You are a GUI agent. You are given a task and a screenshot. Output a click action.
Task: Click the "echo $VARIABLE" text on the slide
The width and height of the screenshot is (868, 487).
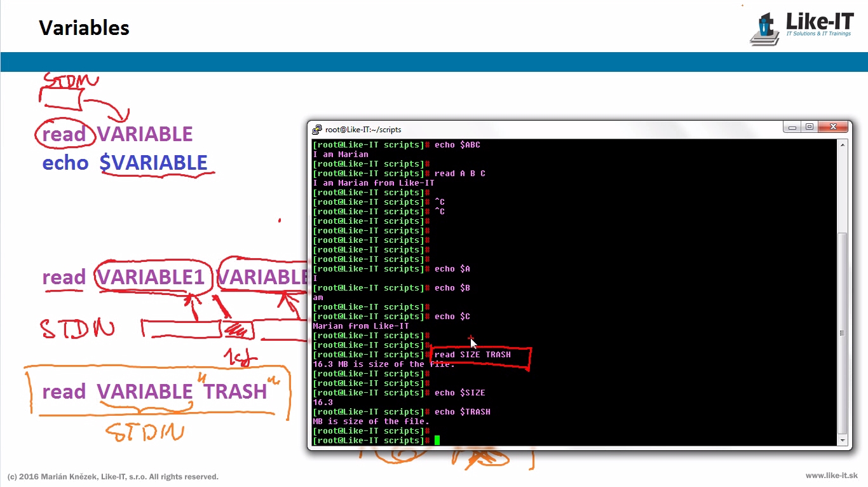coord(125,163)
